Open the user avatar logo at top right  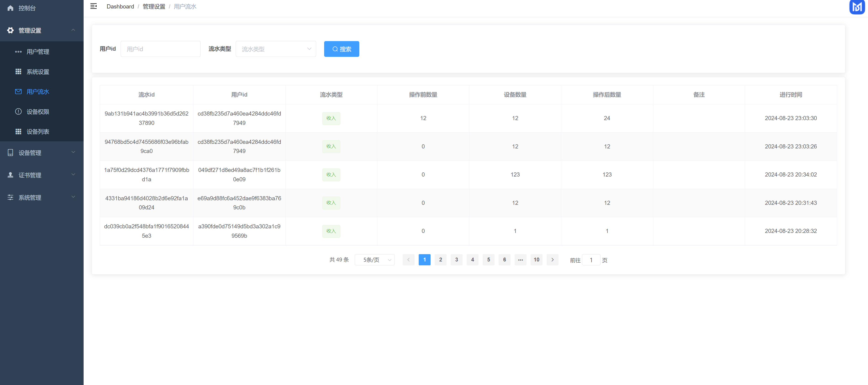pos(857,7)
